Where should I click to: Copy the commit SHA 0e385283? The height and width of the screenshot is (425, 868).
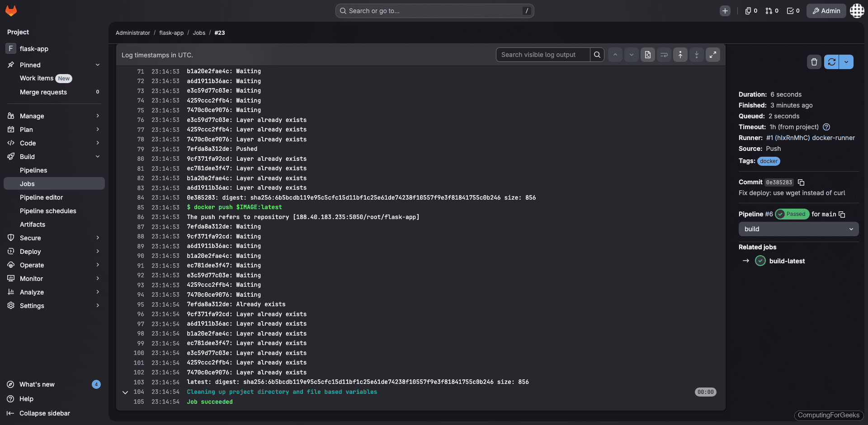click(802, 182)
